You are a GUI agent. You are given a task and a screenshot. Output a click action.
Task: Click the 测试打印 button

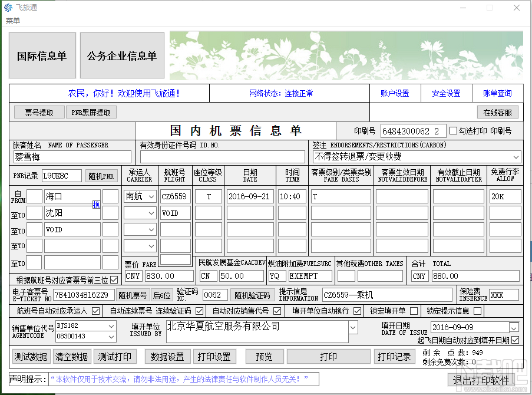[x=115, y=357]
